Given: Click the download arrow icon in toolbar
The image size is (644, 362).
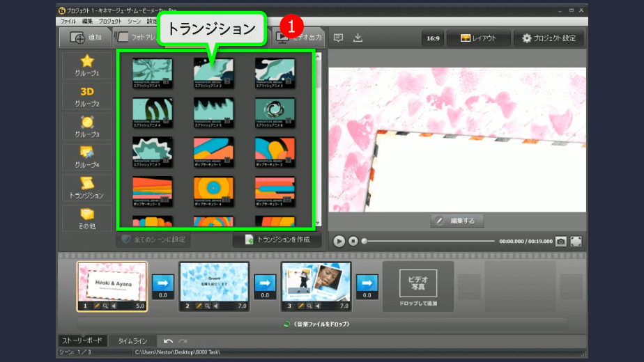Looking at the screenshot, I should (358, 38).
